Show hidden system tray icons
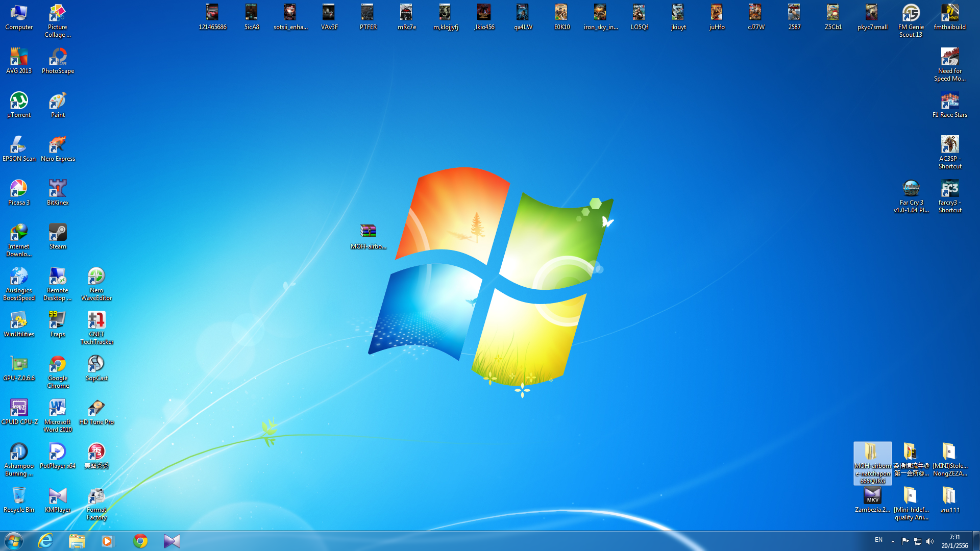 pos(893,541)
